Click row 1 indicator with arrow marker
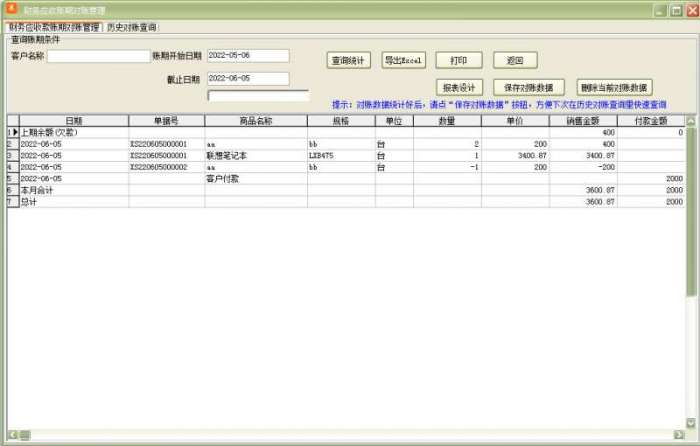 (x=13, y=133)
